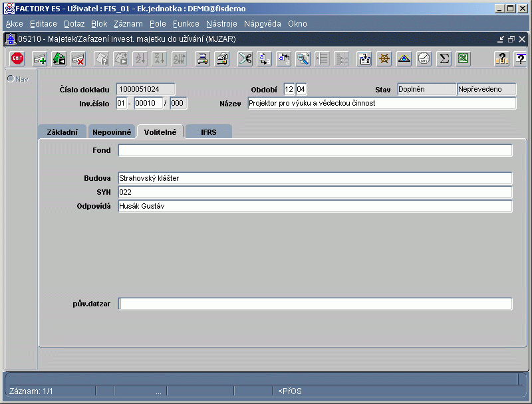The width and height of the screenshot is (532, 404).
Task: Restore the inner MJZAR form window
Action: pos(511,39)
